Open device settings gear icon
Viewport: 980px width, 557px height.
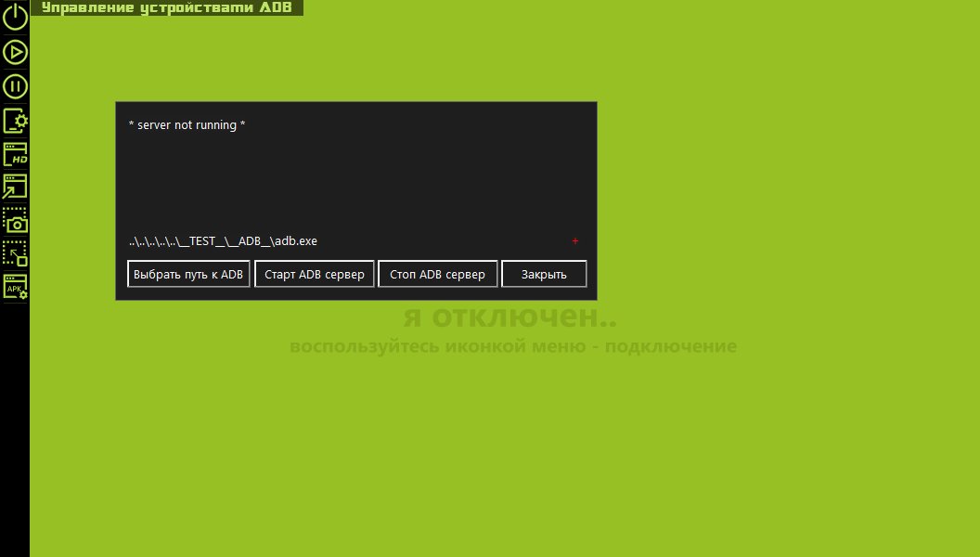click(x=15, y=121)
